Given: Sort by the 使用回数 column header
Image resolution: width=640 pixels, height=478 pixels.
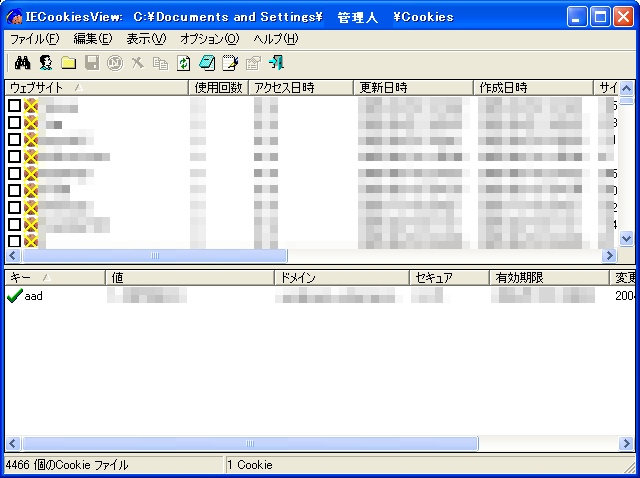Looking at the screenshot, I should (219, 87).
